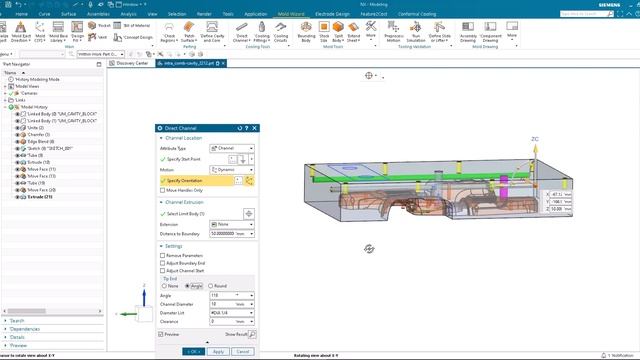Click the Specify Orientation manipulator icon
This screenshot has width=640, height=360.
[x=249, y=181]
